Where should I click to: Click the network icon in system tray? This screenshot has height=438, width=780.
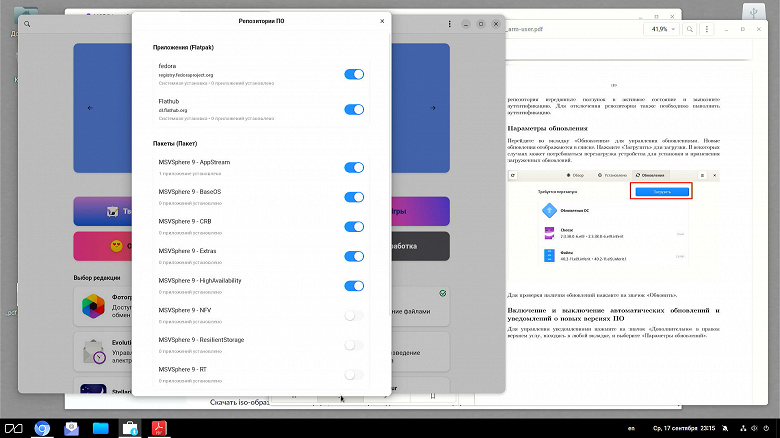click(x=743, y=428)
